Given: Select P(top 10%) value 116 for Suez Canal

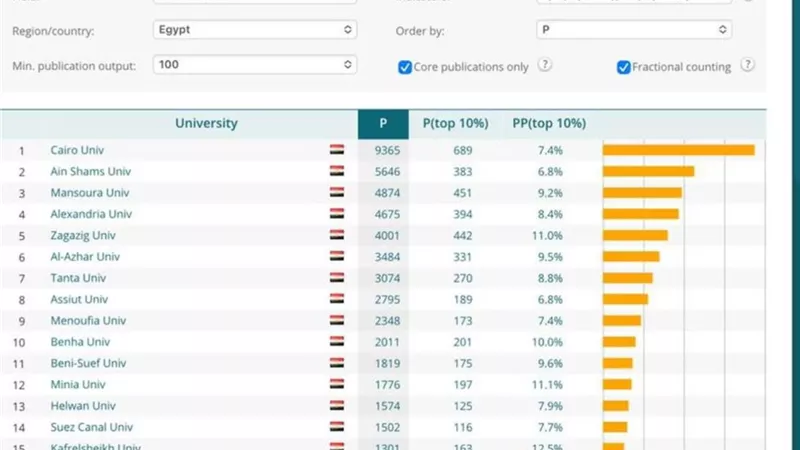Looking at the screenshot, I should pos(463,428).
